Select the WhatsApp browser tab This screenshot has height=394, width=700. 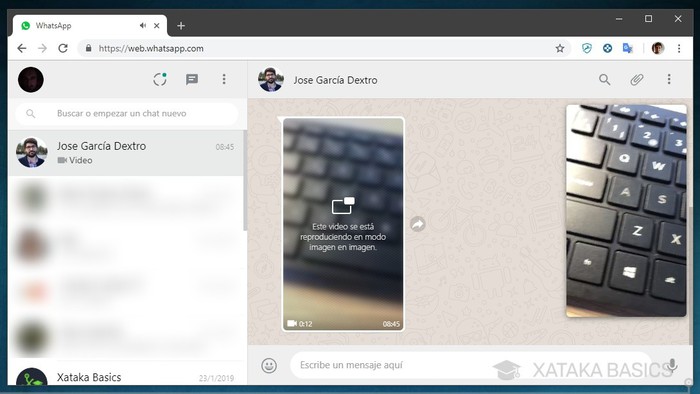coord(90,25)
